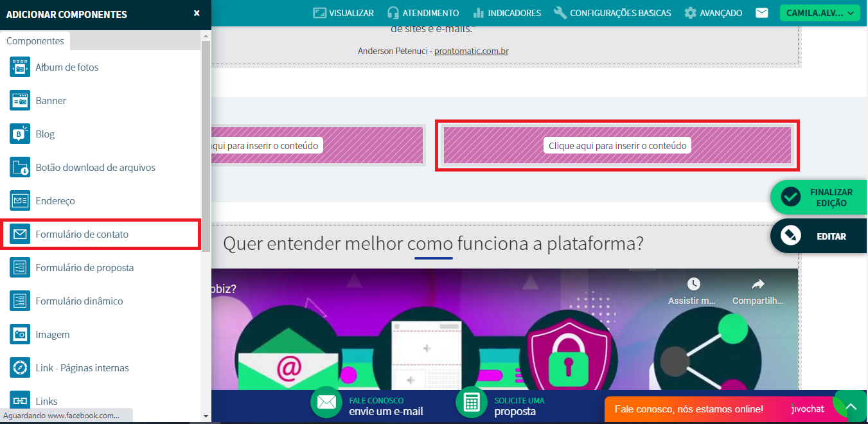The image size is (868, 424).
Task: Open the CAMILA.ALV... user dropdown
Action: 819,13
